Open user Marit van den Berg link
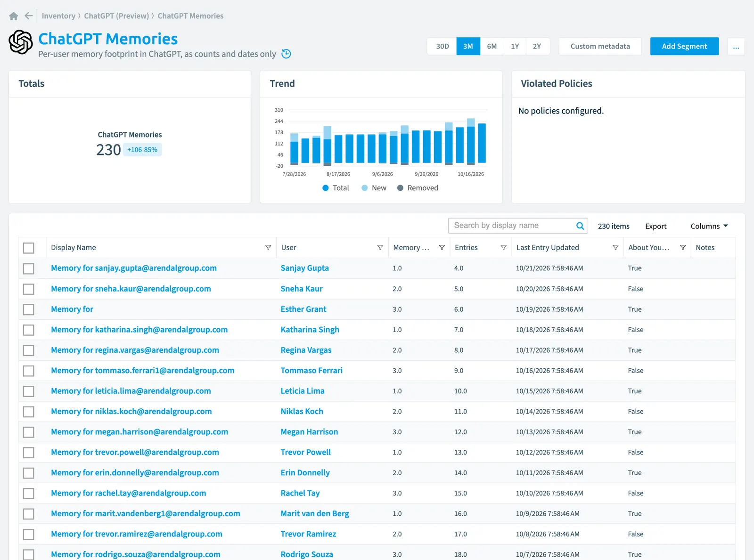The image size is (754, 560). [315, 513]
